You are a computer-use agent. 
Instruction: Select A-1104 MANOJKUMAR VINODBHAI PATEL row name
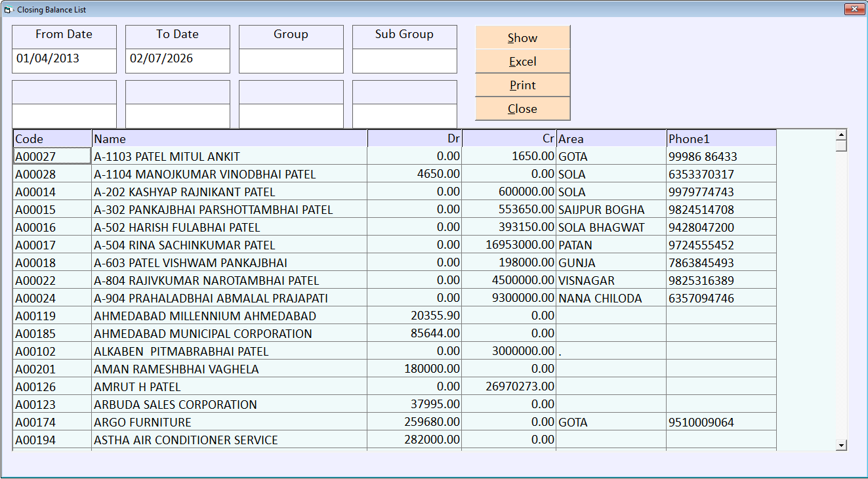[x=230, y=174]
